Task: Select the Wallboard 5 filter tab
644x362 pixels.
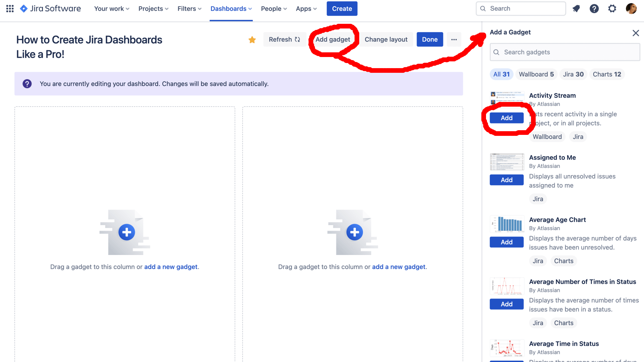Action: click(x=536, y=74)
